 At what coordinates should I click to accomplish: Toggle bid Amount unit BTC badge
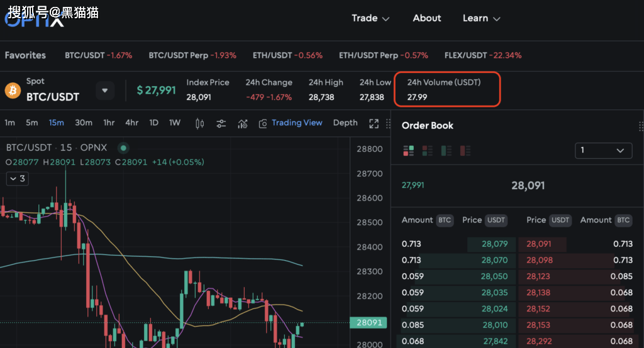445,220
